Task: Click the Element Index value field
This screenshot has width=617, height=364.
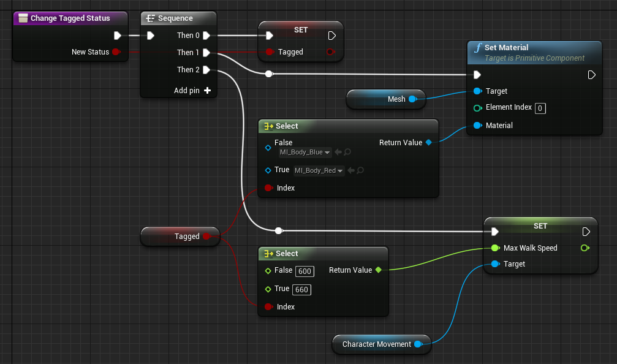Action: (x=540, y=108)
